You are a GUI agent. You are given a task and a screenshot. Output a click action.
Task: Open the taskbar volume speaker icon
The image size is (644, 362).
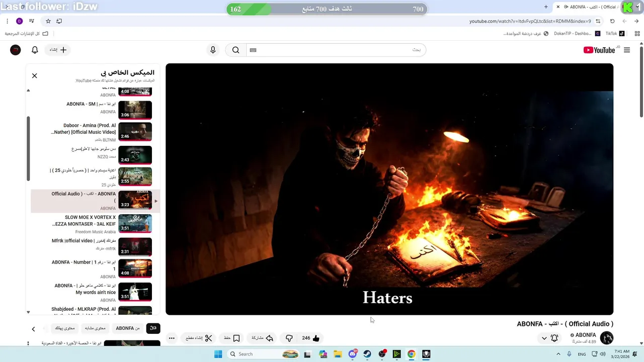tap(603, 354)
